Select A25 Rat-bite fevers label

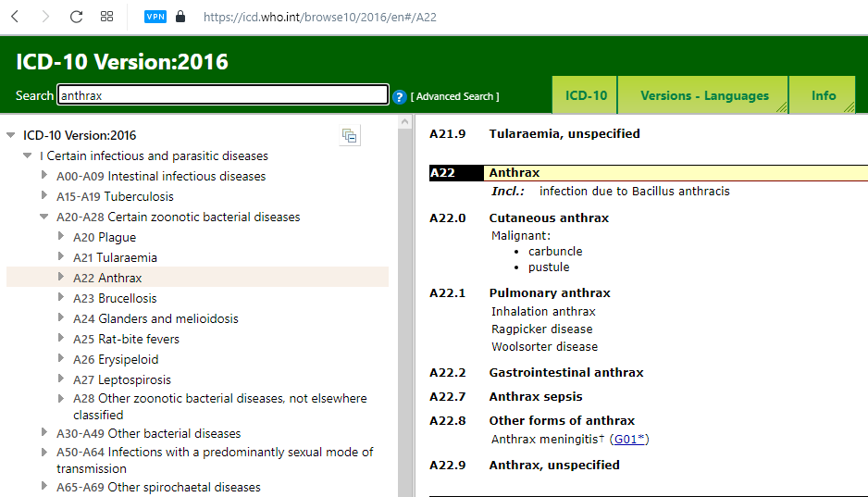point(126,339)
